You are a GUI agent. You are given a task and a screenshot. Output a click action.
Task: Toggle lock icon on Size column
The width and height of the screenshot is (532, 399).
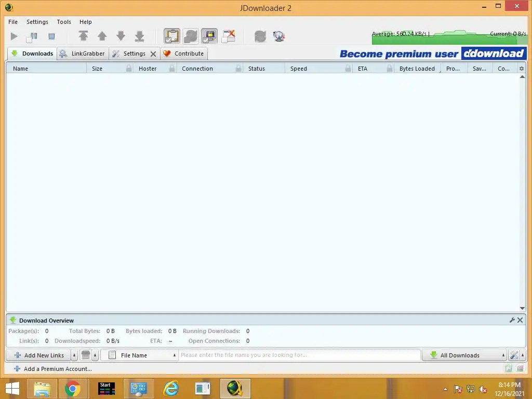(129, 69)
